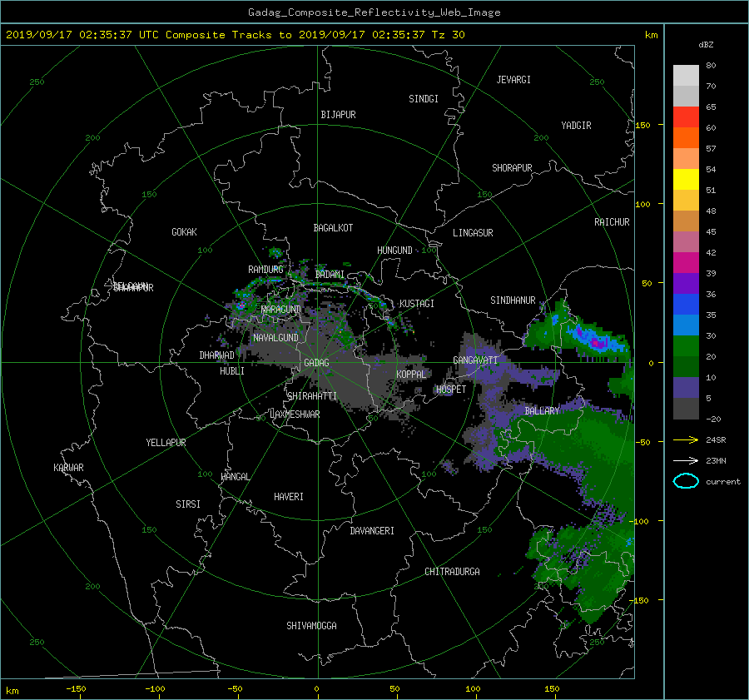The height and width of the screenshot is (700, 749).
Task: Click the LAXMESHWAR city label
Action: [x=295, y=415]
